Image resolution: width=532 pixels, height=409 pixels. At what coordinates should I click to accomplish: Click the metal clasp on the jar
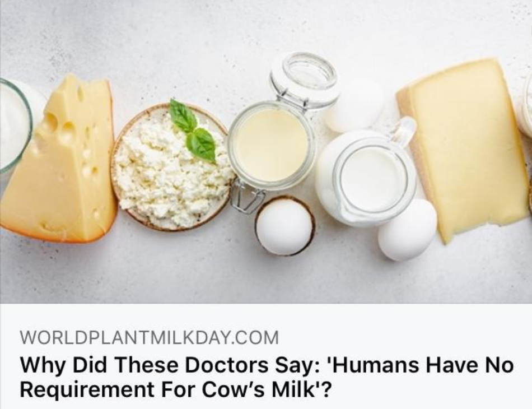[x=246, y=198]
